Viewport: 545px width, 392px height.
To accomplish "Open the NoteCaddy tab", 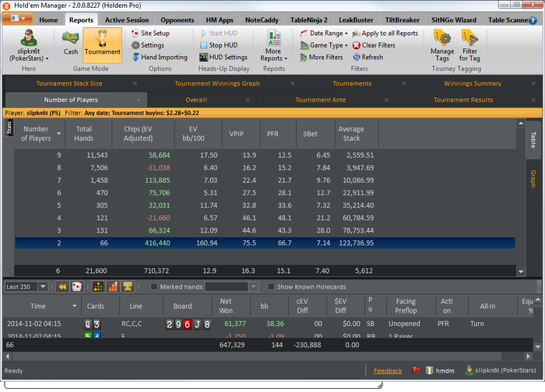I will pos(262,20).
